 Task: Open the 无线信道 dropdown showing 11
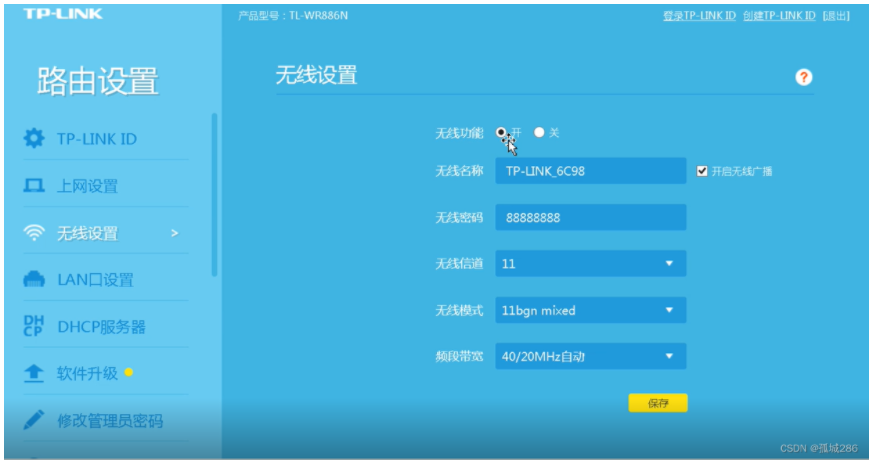point(590,263)
